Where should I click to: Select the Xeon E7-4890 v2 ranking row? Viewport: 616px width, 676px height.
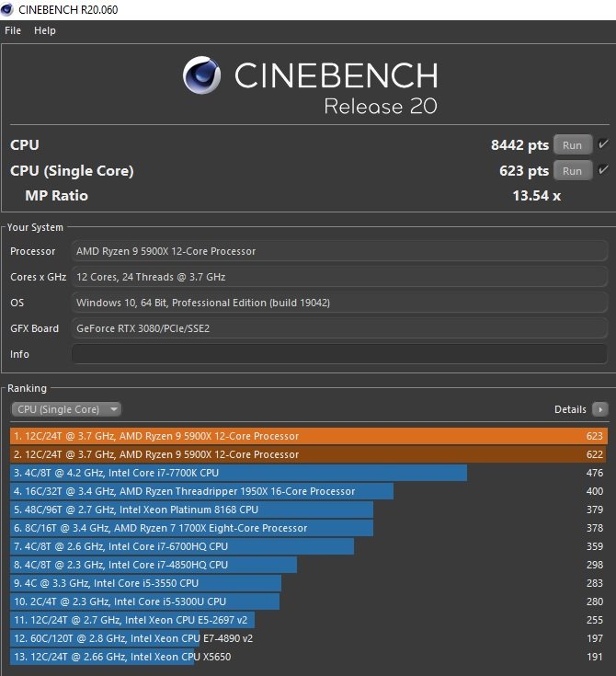pos(309,638)
